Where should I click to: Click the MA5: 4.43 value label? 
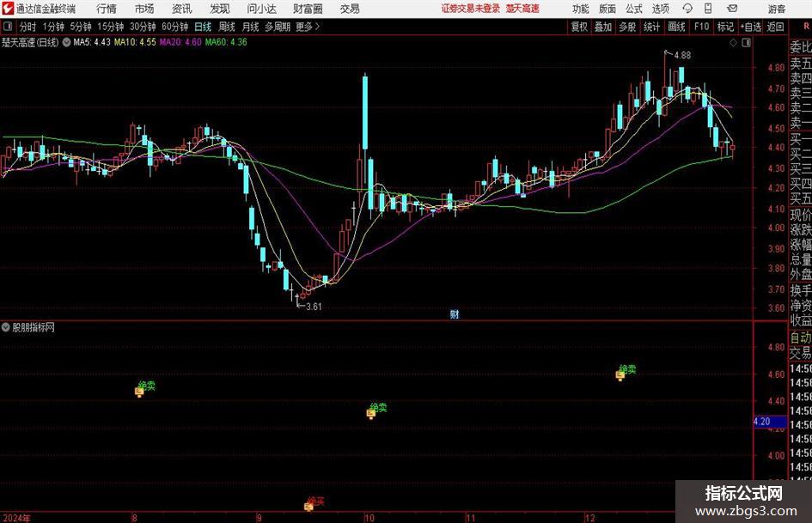[x=92, y=42]
